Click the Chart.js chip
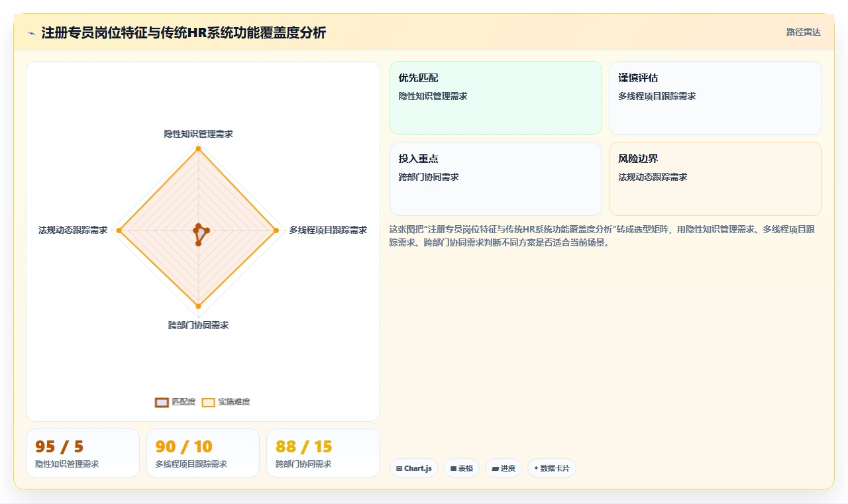 point(414,468)
